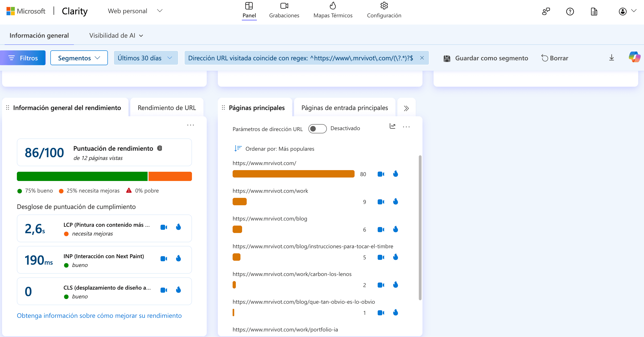Go to the Grabaciones tab

[284, 10]
